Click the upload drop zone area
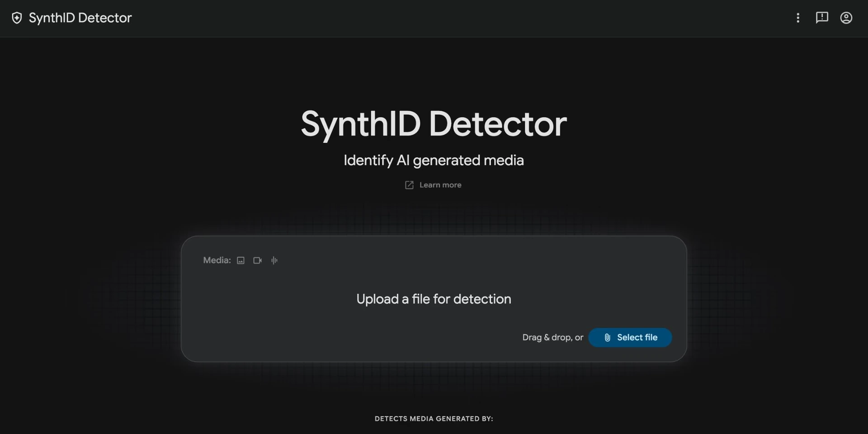Viewport: 868px width, 434px height. tap(434, 299)
